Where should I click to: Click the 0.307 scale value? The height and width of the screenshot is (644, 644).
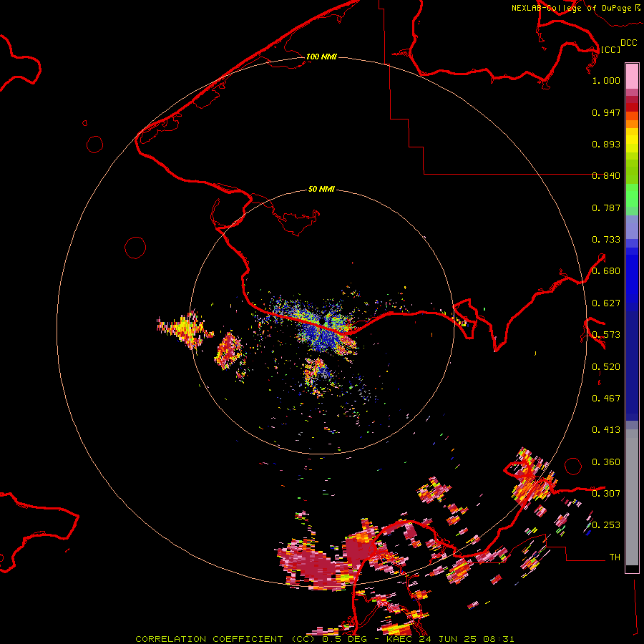[606, 494]
